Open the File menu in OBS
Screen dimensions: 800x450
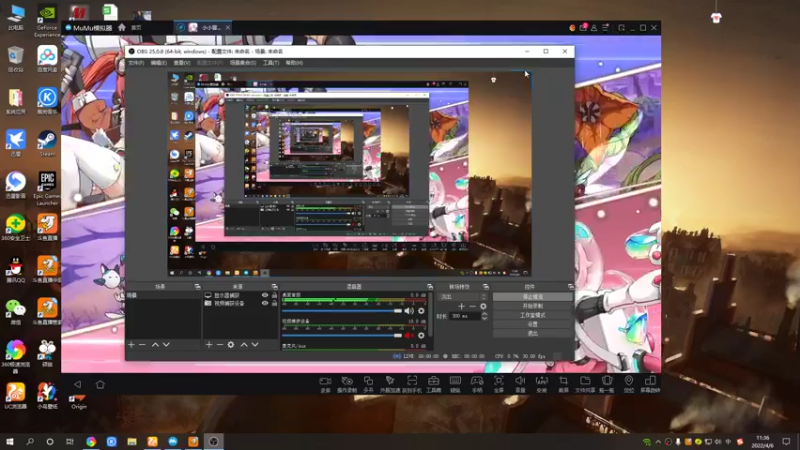(136, 63)
